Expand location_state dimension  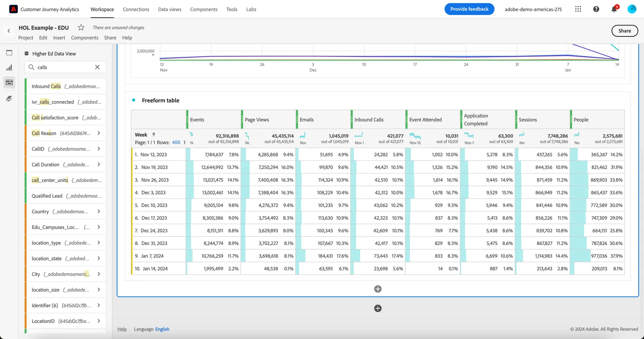click(99, 258)
